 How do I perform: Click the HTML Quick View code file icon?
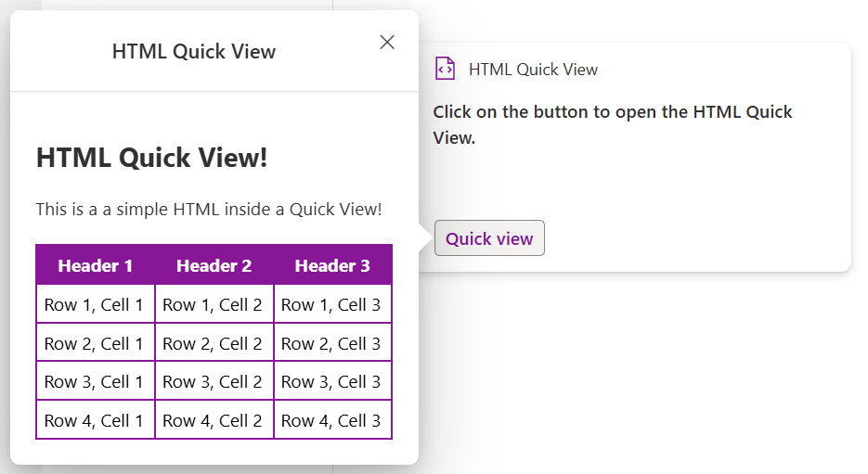tap(445, 69)
